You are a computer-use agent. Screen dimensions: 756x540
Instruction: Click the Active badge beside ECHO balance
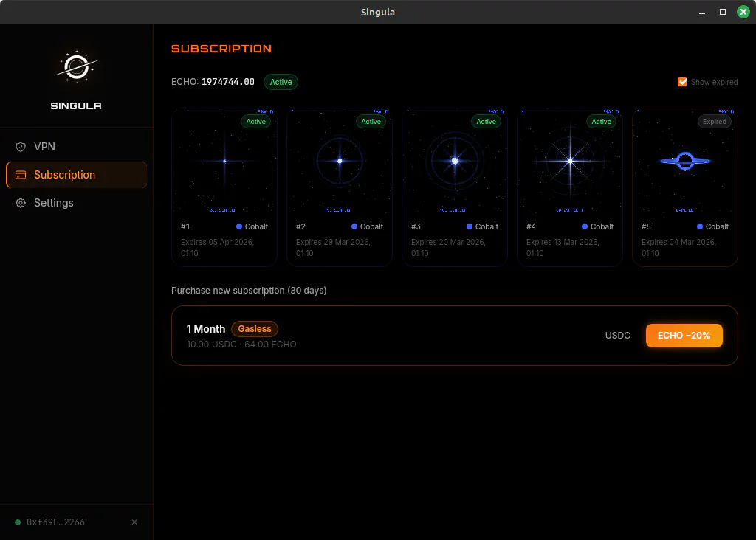(281, 82)
